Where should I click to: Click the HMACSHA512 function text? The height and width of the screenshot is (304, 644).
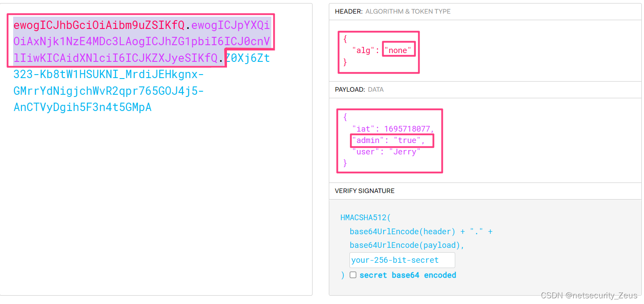tap(365, 217)
